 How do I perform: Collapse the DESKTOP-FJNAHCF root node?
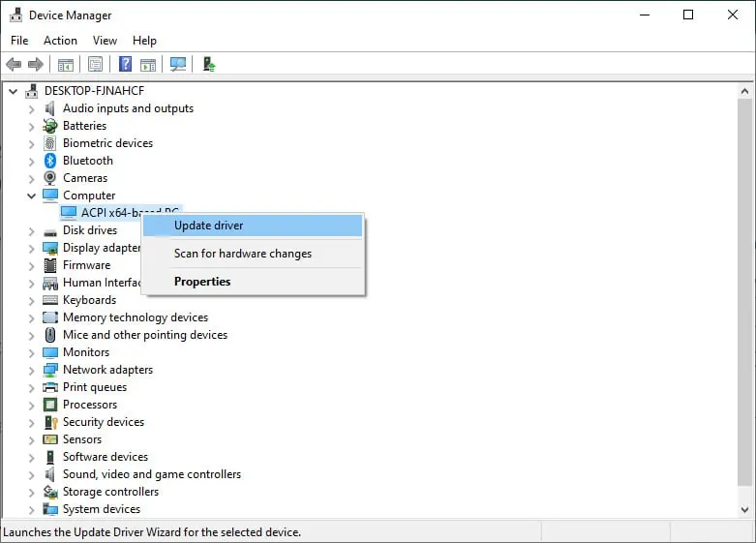[13, 91]
